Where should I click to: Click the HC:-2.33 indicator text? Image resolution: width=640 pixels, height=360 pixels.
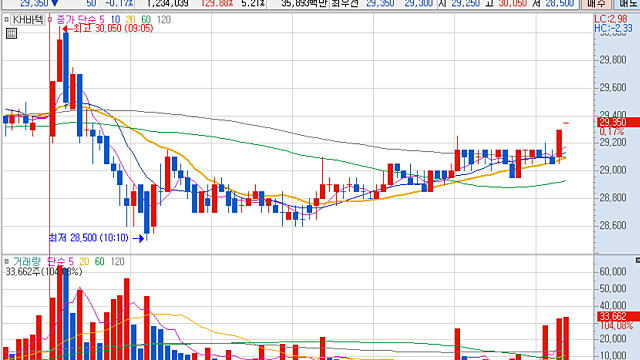point(613,28)
